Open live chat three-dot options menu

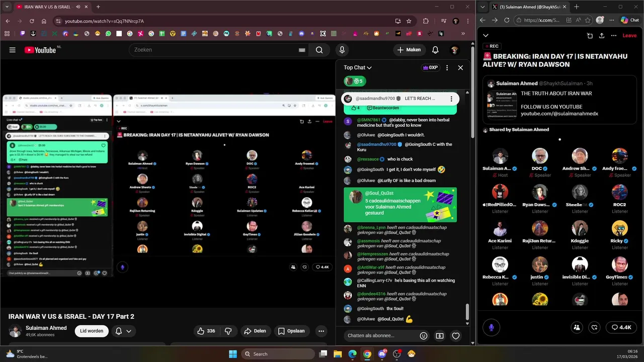(447, 67)
